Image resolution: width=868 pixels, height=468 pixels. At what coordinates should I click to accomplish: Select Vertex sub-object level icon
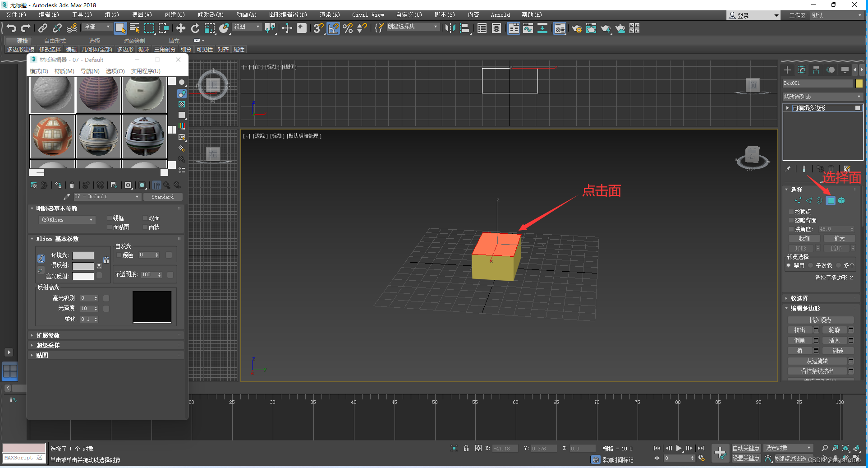click(798, 200)
